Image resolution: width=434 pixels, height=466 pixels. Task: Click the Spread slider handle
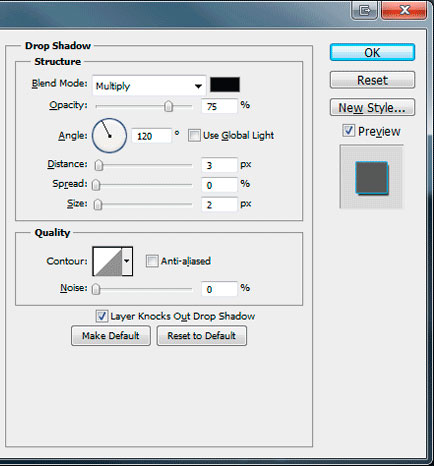(x=96, y=185)
